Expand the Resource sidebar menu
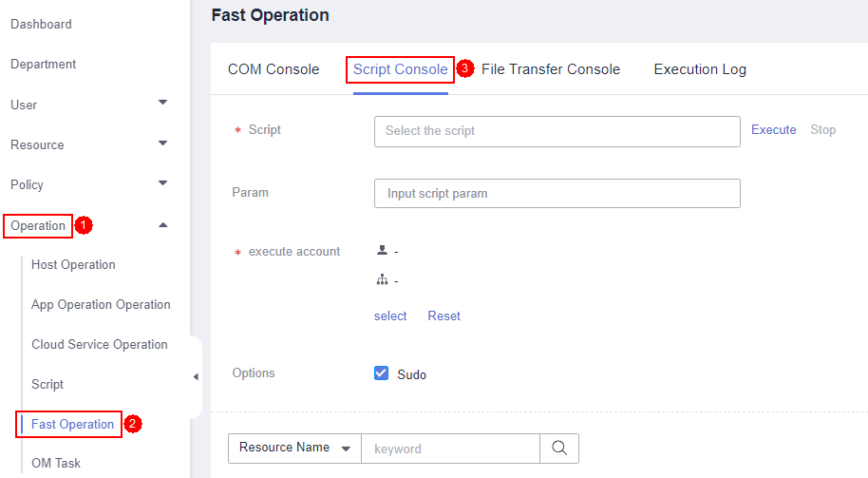This screenshot has width=868, height=478. 162,143
